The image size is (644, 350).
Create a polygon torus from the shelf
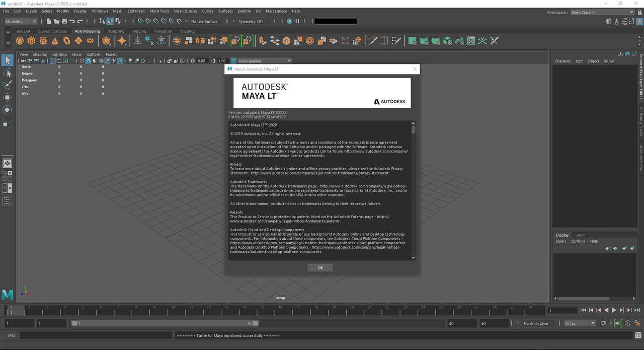tap(66, 41)
